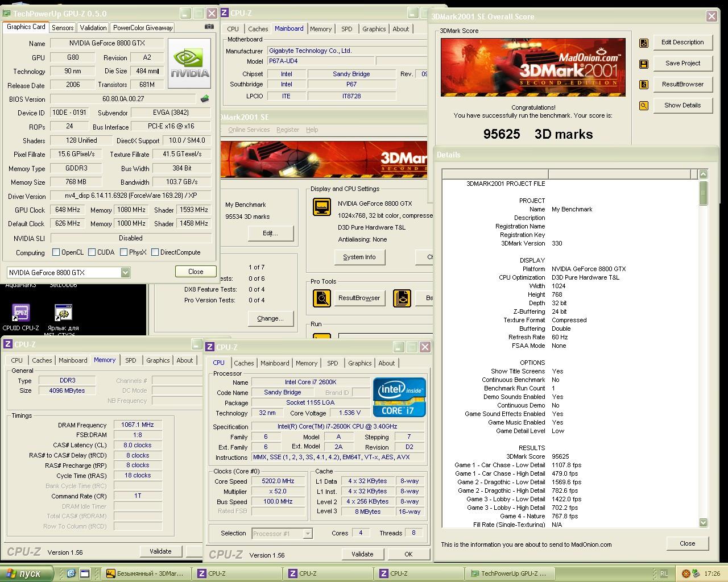Click the Save Project button

point(682,63)
